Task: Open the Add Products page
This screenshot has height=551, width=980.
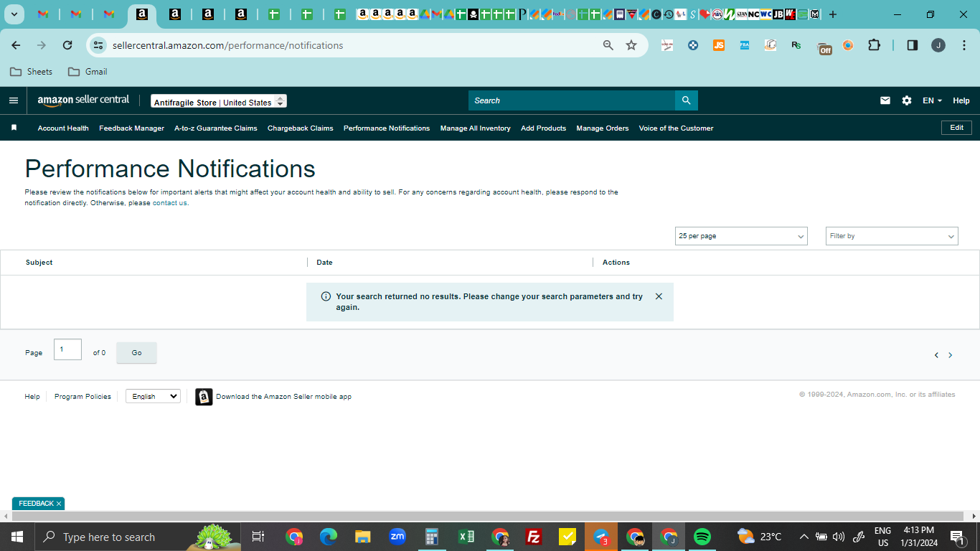Action: click(544, 128)
